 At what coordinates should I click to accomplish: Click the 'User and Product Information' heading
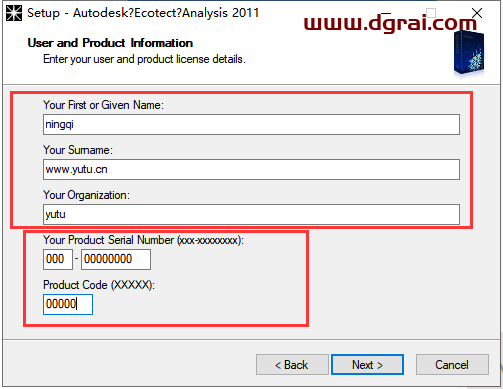pos(110,43)
